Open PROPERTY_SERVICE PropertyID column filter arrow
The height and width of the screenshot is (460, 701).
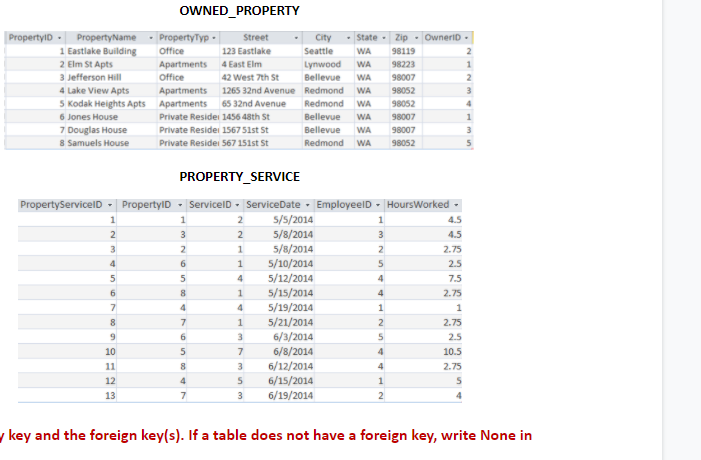tap(180, 205)
